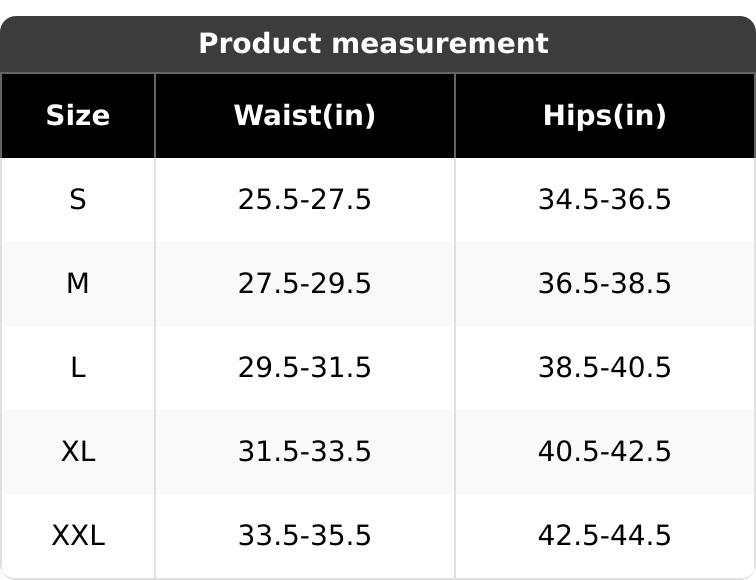Click hips value 42.5-44.5

click(604, 536)
